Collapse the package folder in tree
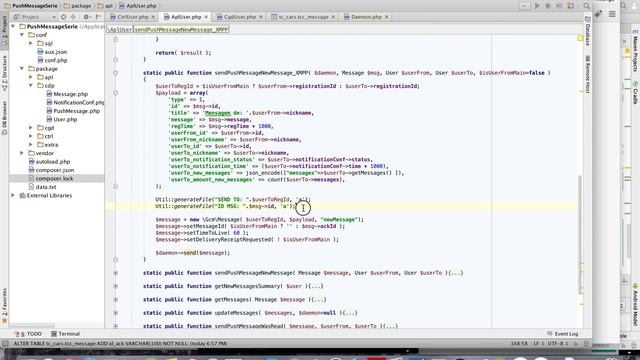This screenshot has width=640, height=360. pyautogui.click(x=22, y=69)
